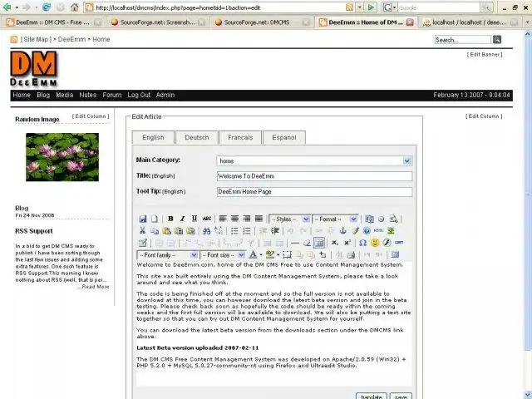This screenshot has height=399, width=532.
Task: Toggle Italic formatting
Action: click(x=183, y=219)
